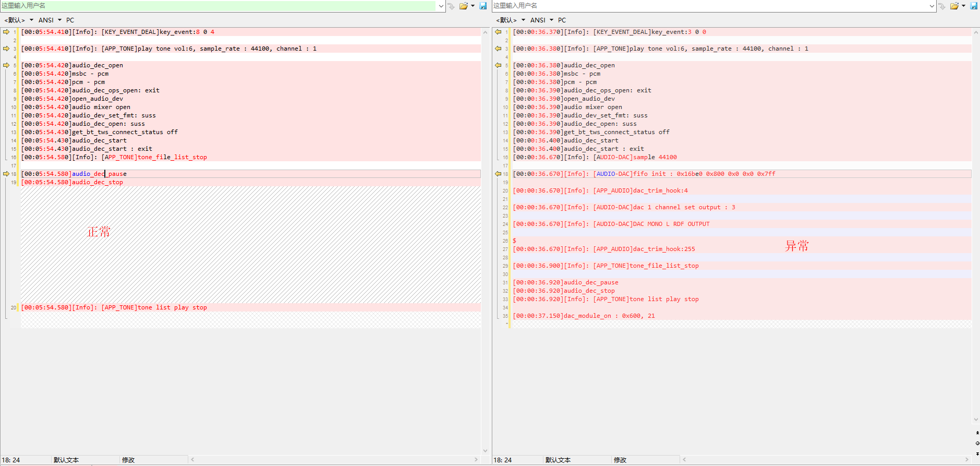Open the left folder icon's dropdown arrow
The image size is (980, 466).
tap(473, 6)
